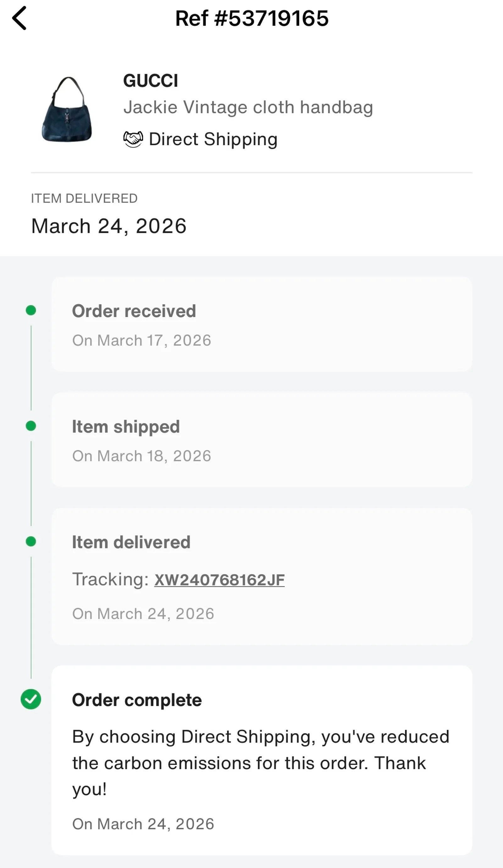Click the Direct Shipping handshake icon
This screenshot has height=868, width=503.
pyautogui.click(x=133, y=140)
